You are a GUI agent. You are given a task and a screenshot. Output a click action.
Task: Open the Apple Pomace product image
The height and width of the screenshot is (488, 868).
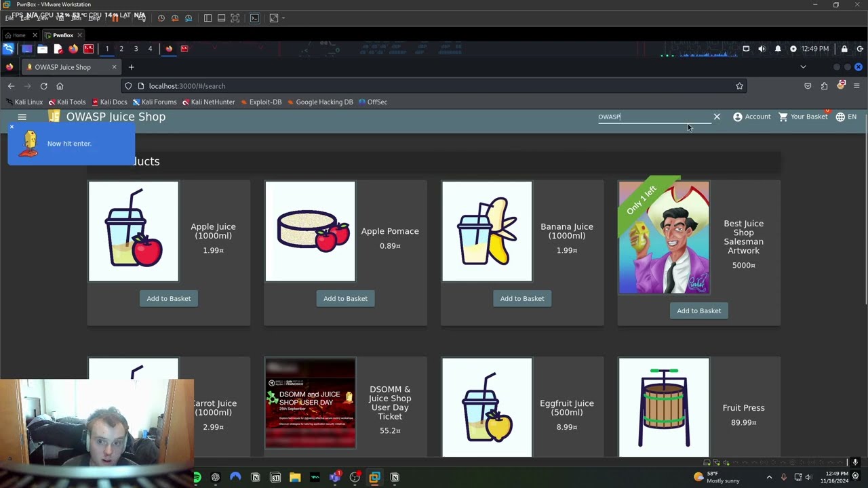[x=310, y=231]
